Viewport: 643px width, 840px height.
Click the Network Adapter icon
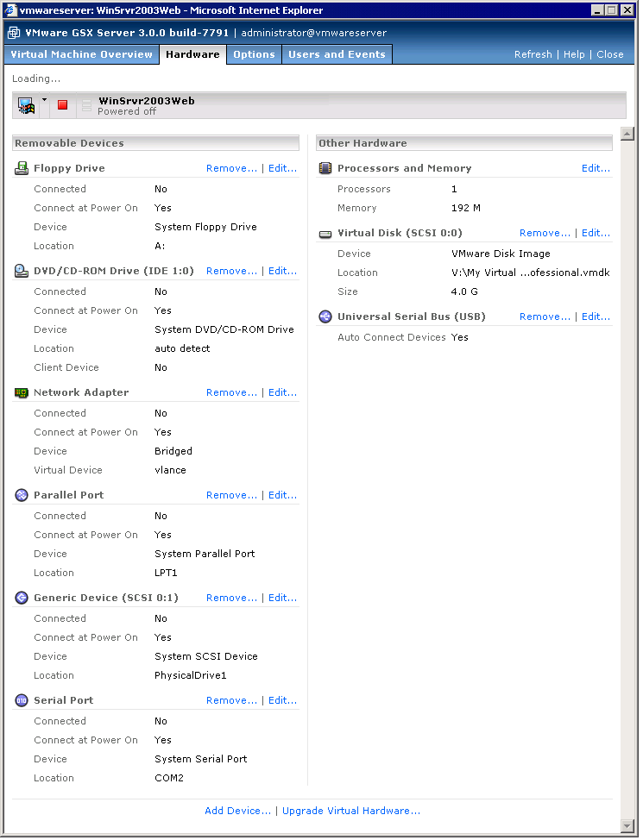click(22, 393)
